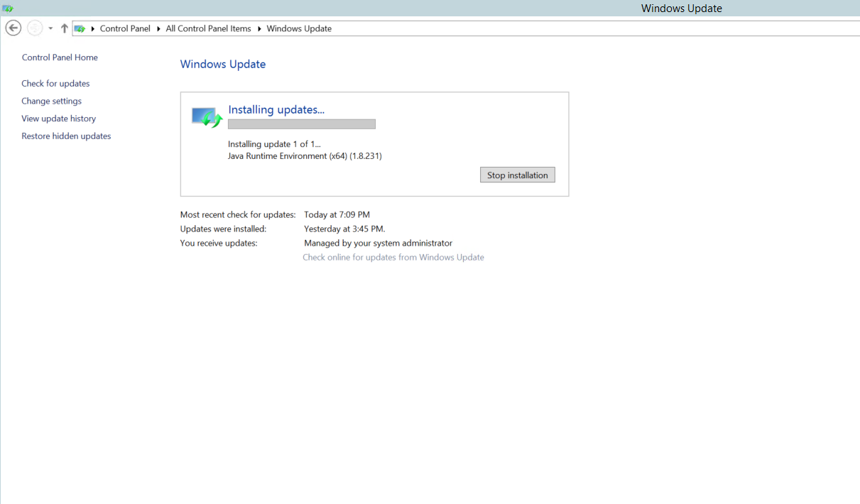Click the back navigation arrow
860x504 pixels.
tap(13, 27)
